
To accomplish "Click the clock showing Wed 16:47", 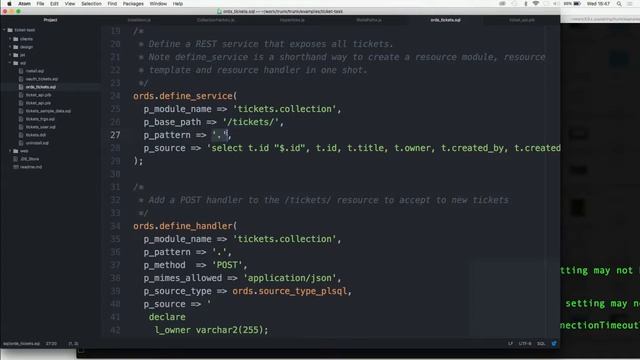I will [x=598, y=4].
